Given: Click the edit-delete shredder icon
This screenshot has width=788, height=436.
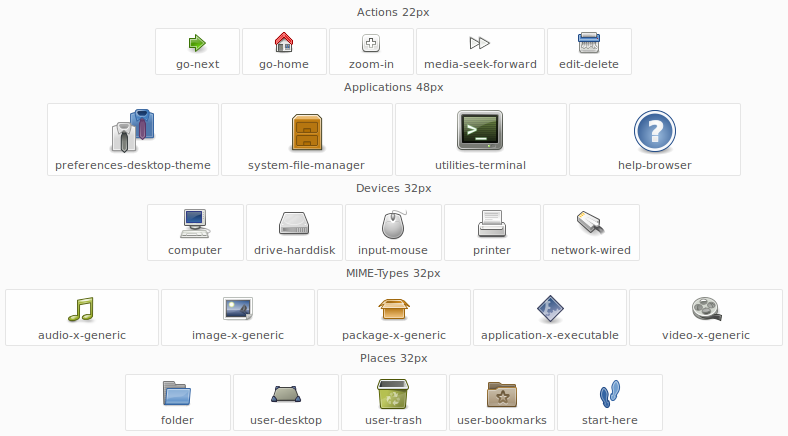Looking at the screenshot, I should [589, 43].
